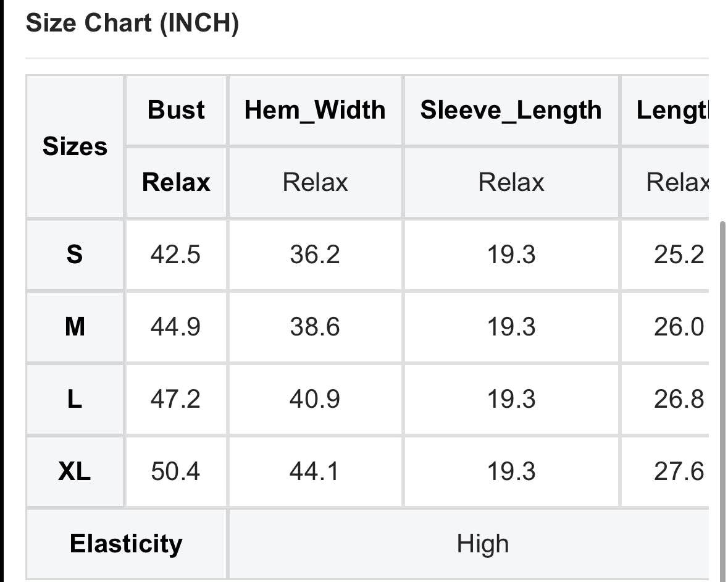
Task: Click the Relax label under Hem_Width
Action: pyautogui.click(x=316, y=182)
